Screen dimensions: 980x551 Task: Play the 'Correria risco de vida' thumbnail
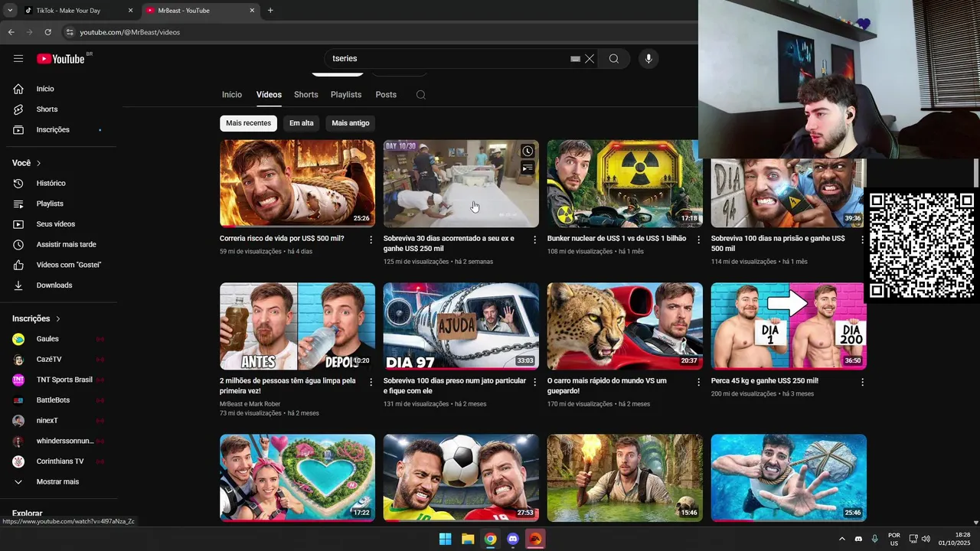297,184
